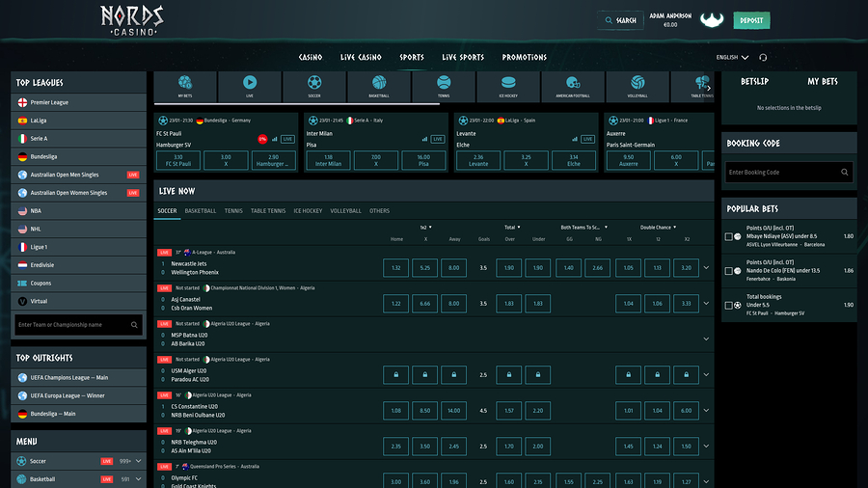The image size is (868, 488).
Task: Go to Live Casino nav item
Action: [361, 58]
